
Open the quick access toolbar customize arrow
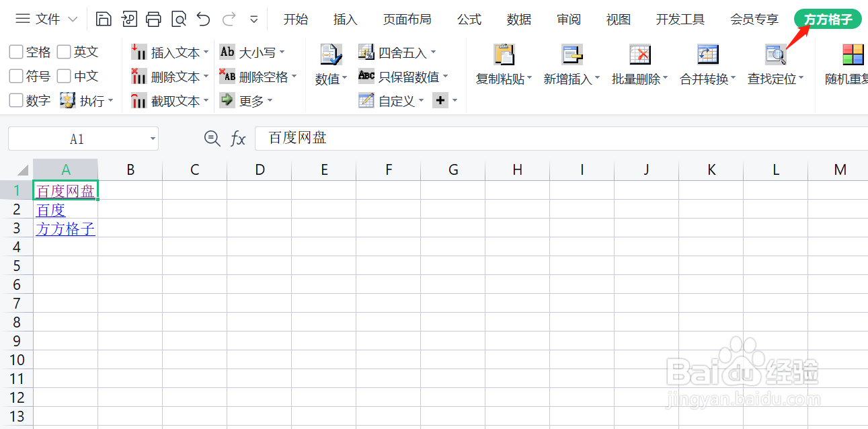253,19
